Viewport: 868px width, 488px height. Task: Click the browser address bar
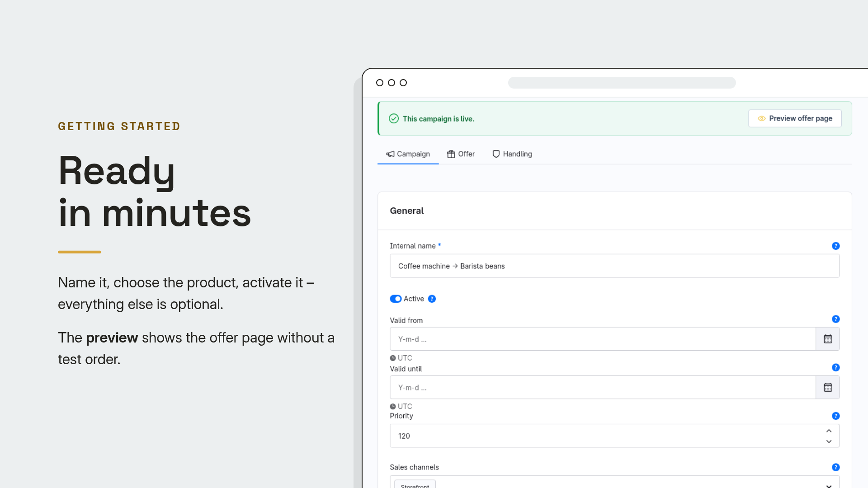point(622,83)
